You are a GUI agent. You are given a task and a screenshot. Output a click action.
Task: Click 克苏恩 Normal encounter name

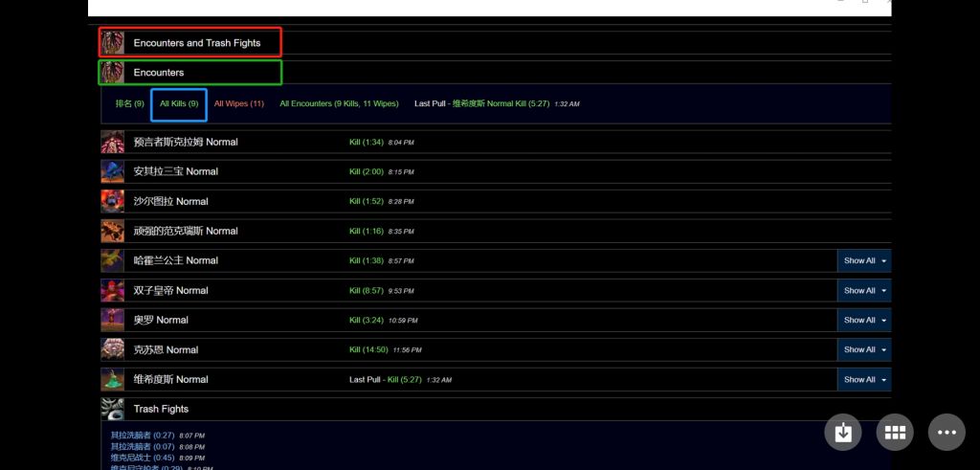166,349
